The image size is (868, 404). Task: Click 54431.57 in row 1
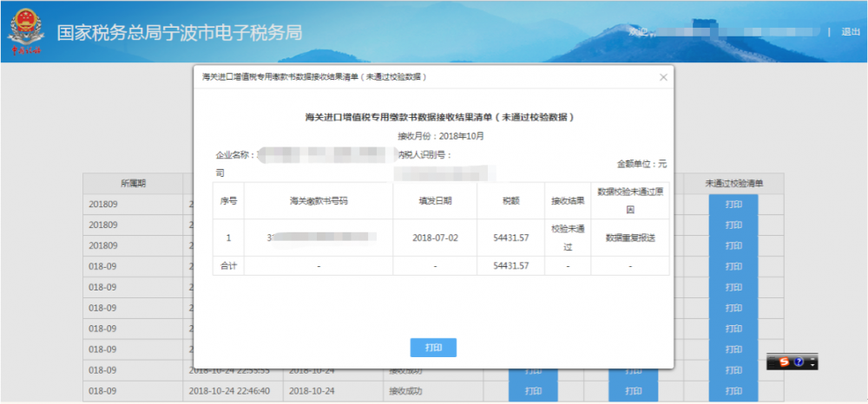tap(510, 238)
